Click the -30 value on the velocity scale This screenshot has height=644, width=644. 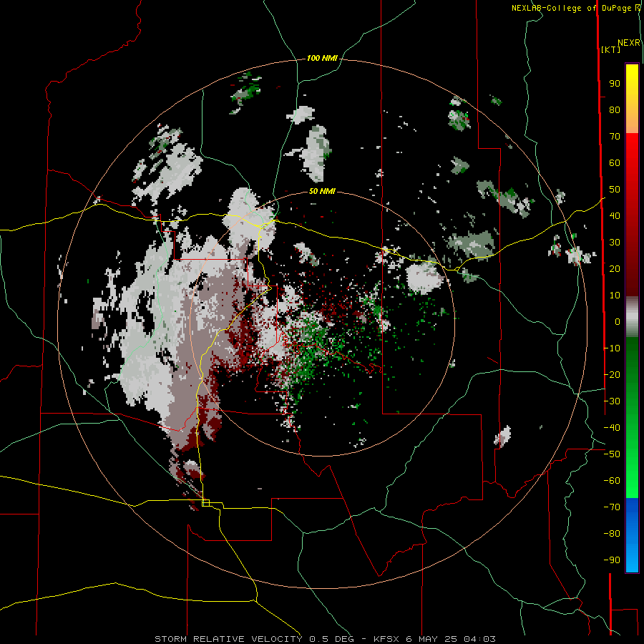point(612,401)
